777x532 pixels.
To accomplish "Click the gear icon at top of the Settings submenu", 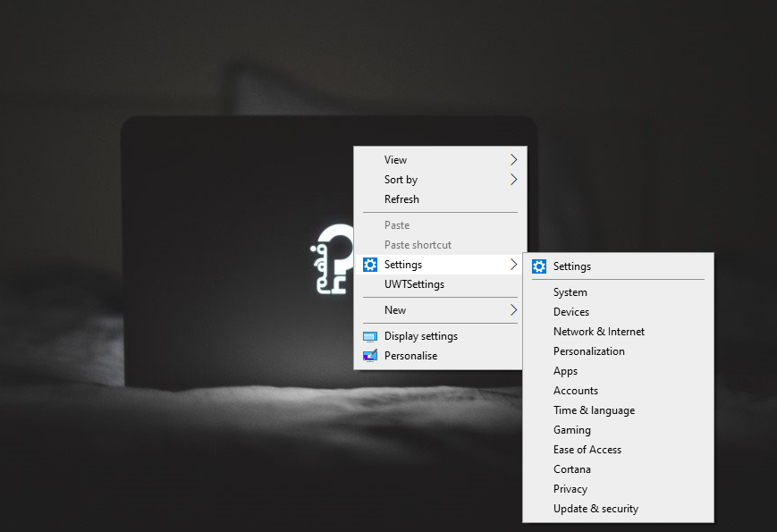I will (539, 266).
